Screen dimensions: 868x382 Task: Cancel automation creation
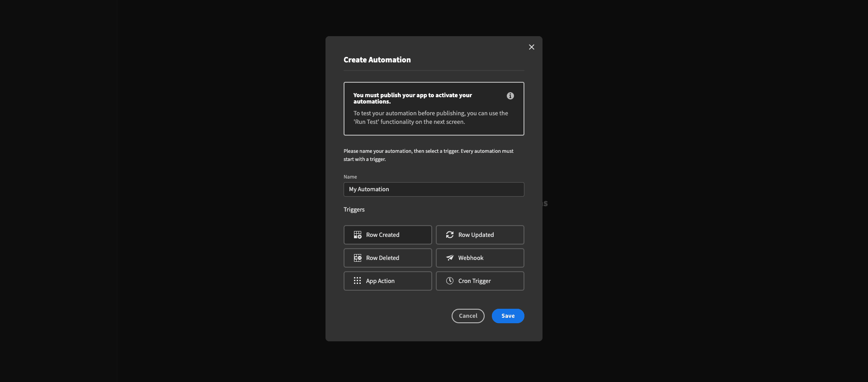click(x=468, y=316)
